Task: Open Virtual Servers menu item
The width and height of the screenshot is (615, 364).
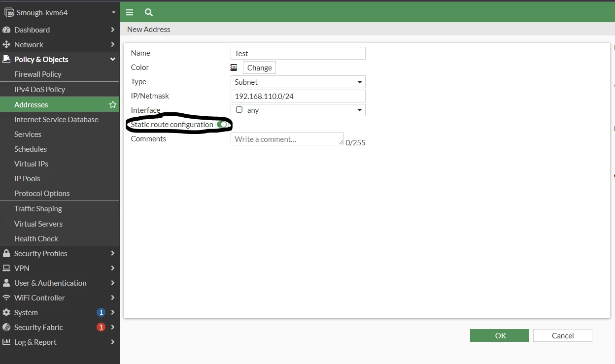Action: [60, 224]
